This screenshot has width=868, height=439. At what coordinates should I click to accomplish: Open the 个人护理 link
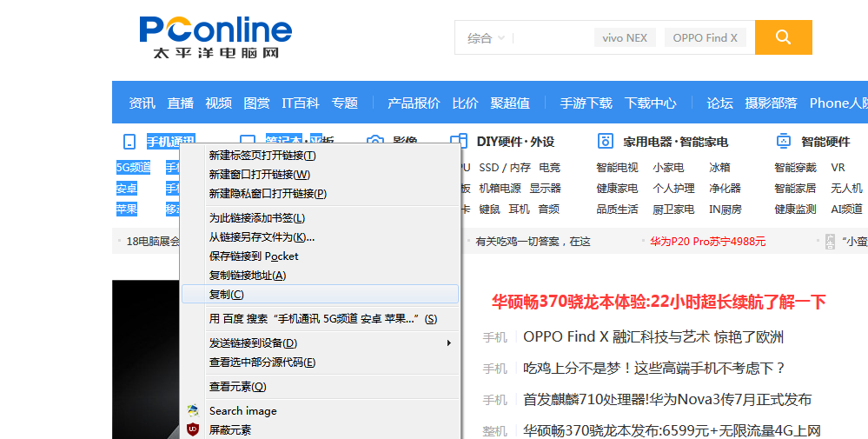pyautogui.click(x=673, y=189)
